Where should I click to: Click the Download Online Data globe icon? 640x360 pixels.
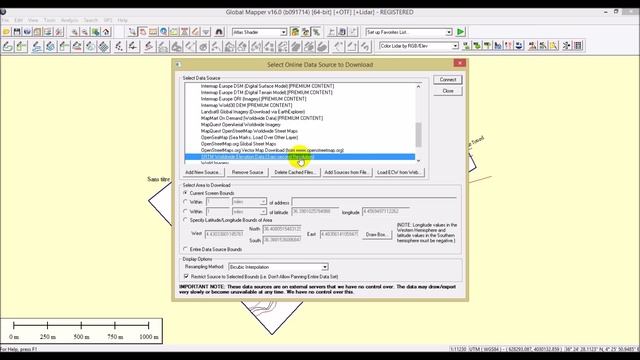27,32
